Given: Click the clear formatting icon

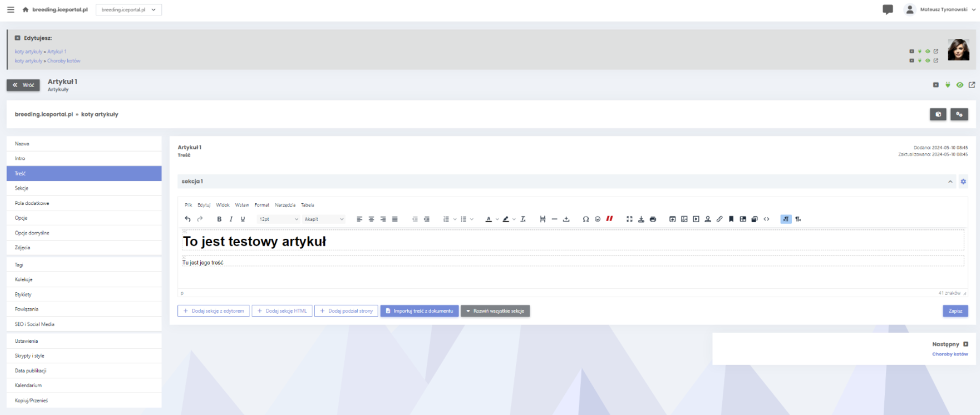Looking at the screenshot, I should [523, 219].
